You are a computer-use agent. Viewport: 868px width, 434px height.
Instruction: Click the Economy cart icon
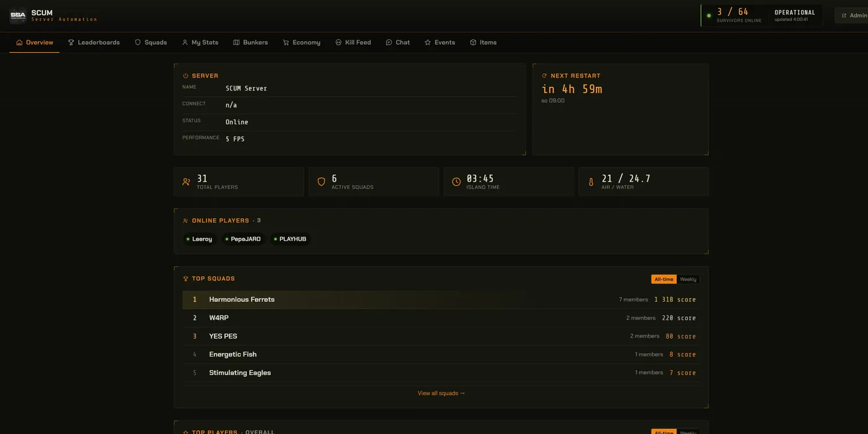[286, 43]
